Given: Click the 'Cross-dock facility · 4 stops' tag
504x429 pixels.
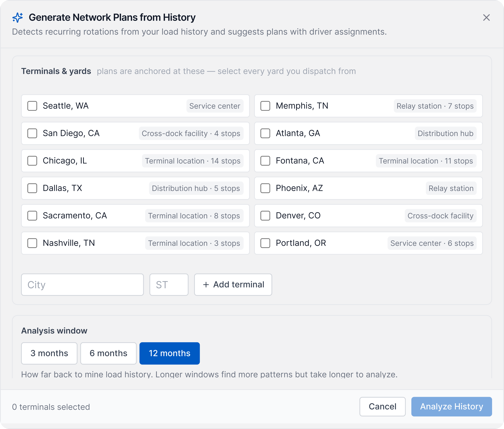Looking at the screenshot, I should [x=191, y=133].
